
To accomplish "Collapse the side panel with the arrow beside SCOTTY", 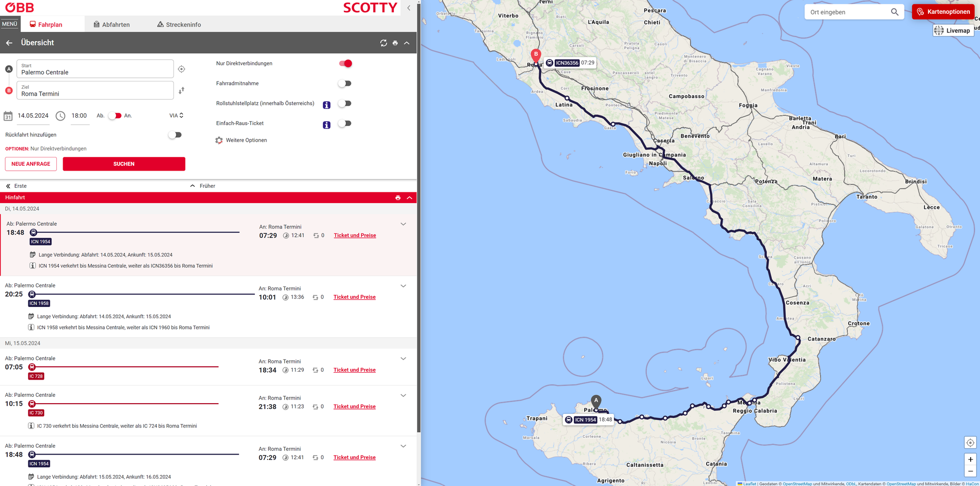I will (409, 8).
